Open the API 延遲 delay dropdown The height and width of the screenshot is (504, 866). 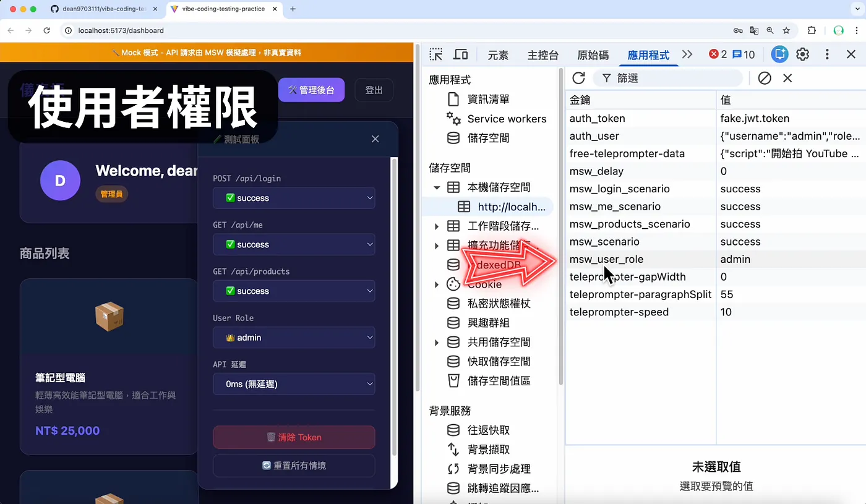[x=294, y=384]
